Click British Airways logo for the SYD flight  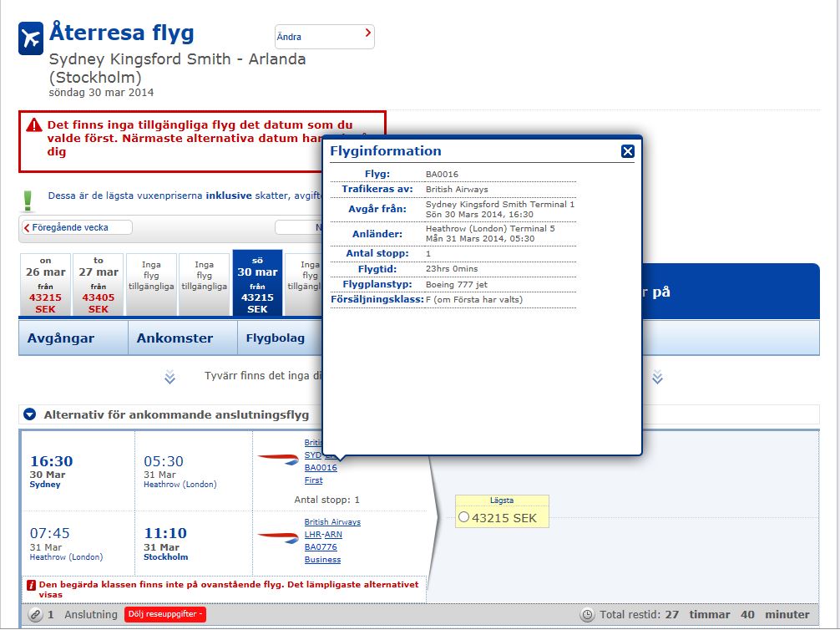pyautogui.click(x=277, y=458)
